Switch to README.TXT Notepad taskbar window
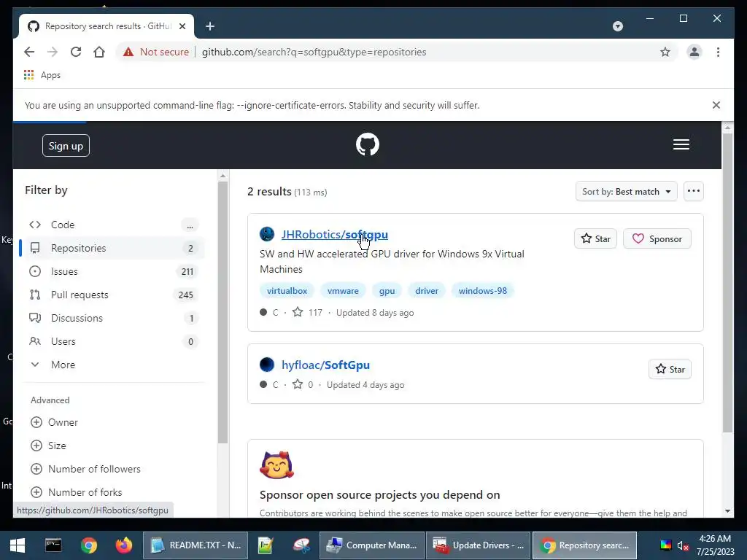Image resolution: width=747 pixels, height=560 pixels. pos(196,545)
